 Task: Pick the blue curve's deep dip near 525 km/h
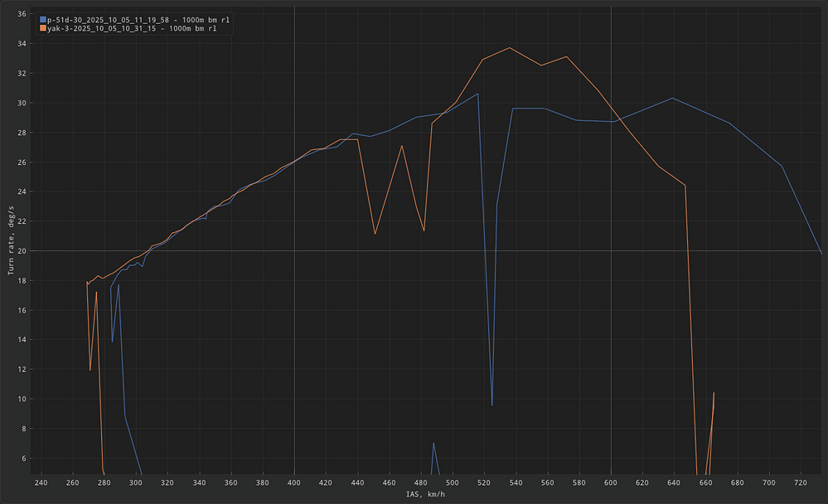click(492, 405)
